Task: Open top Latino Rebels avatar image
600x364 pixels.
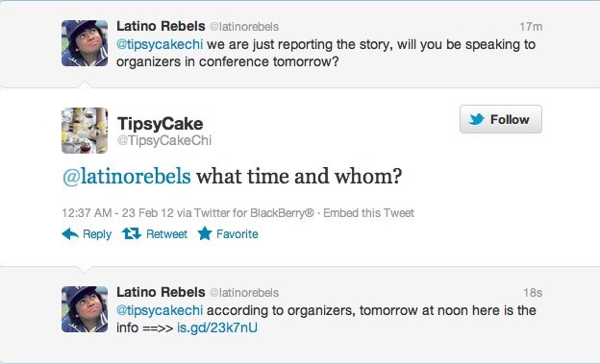Action: [85, 43]
